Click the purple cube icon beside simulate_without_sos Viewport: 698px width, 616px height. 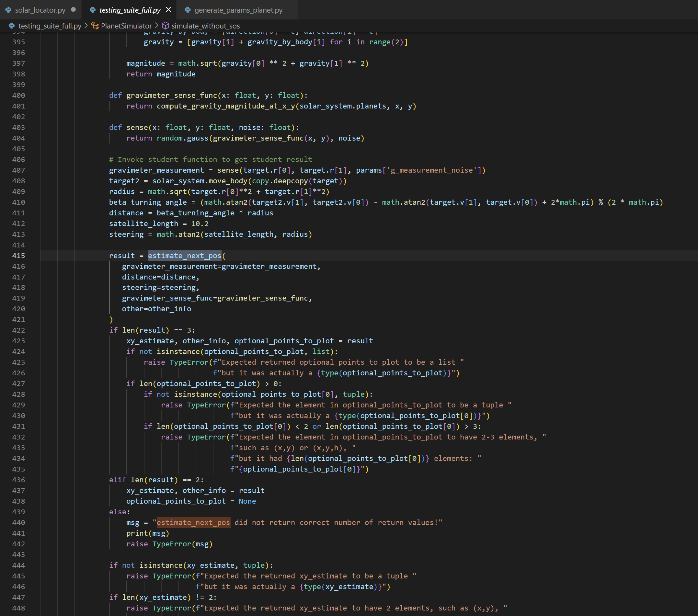coord(165,26)
